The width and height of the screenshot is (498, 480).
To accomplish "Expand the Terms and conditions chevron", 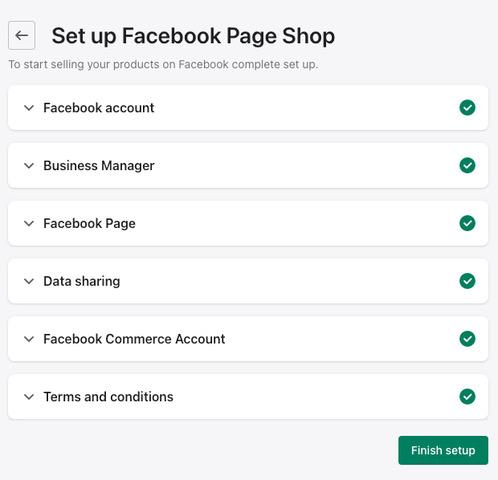I will [29, 397].
